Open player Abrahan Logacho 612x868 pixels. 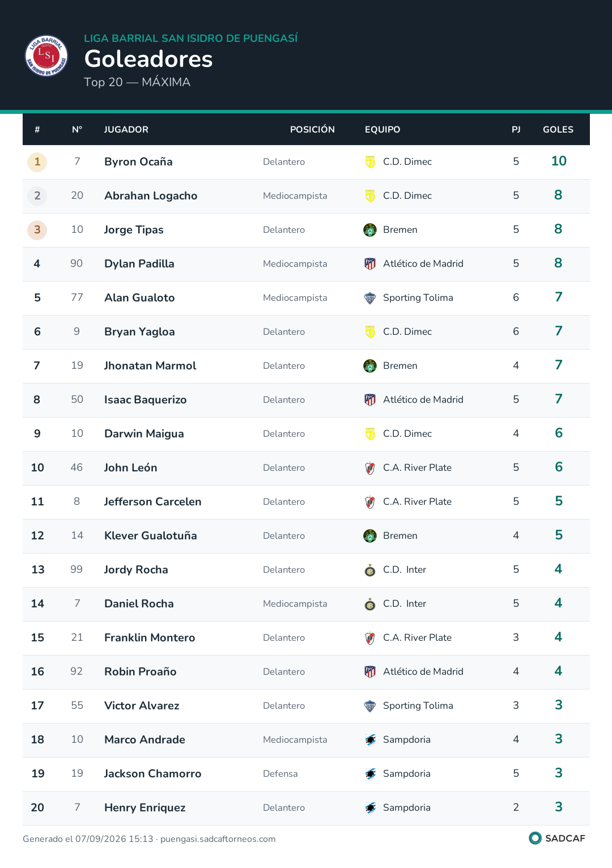point(151,196)
